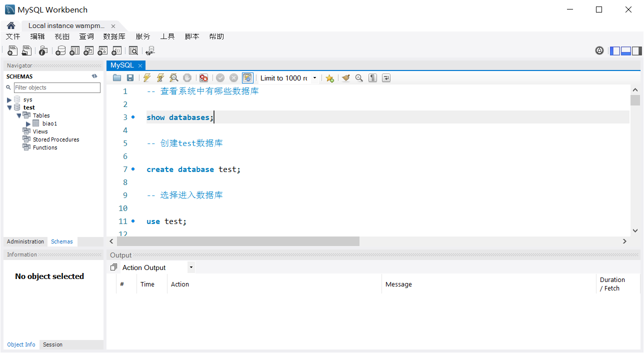This screenshot has width=644, height=353.
Task: Open the 脚本 menu
Action: (192, 36)
